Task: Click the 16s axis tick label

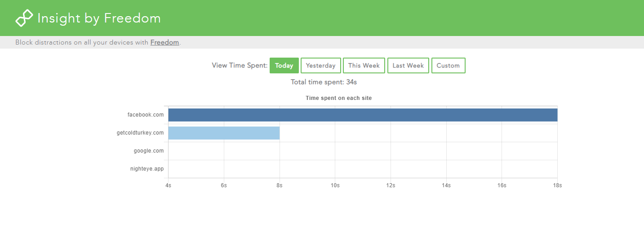Action: [x=502, y=185]
